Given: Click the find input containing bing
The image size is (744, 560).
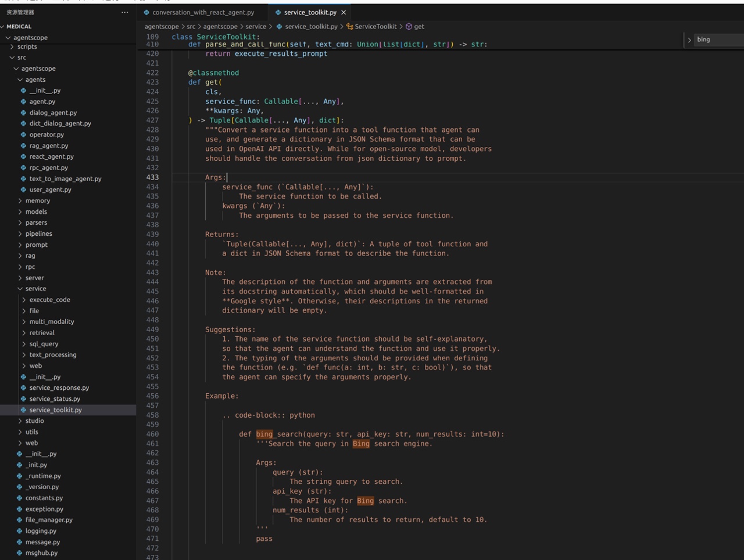Looking at the screenshot, I should (x=719, y=40).
